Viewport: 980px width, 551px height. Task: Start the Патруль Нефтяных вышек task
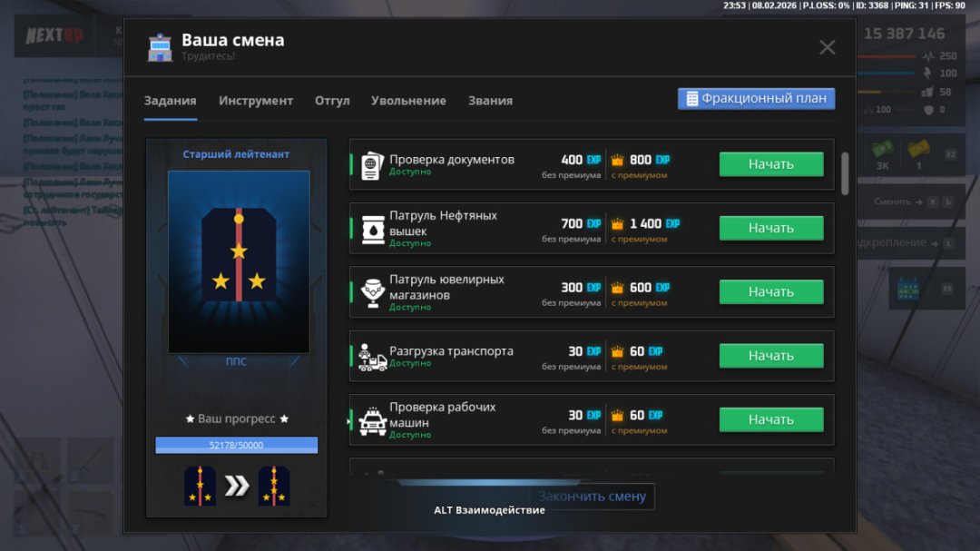770,228
